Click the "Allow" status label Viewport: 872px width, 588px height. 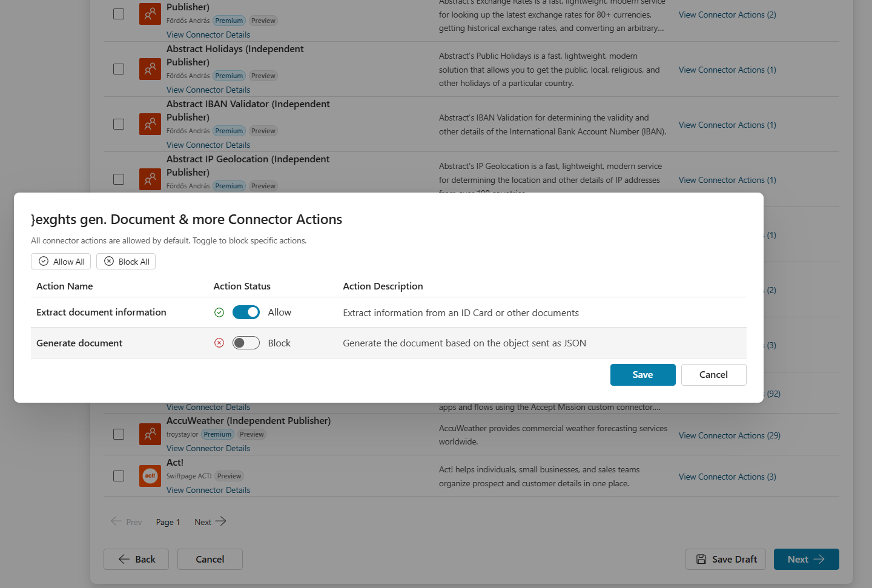click(x=280, y=312)
